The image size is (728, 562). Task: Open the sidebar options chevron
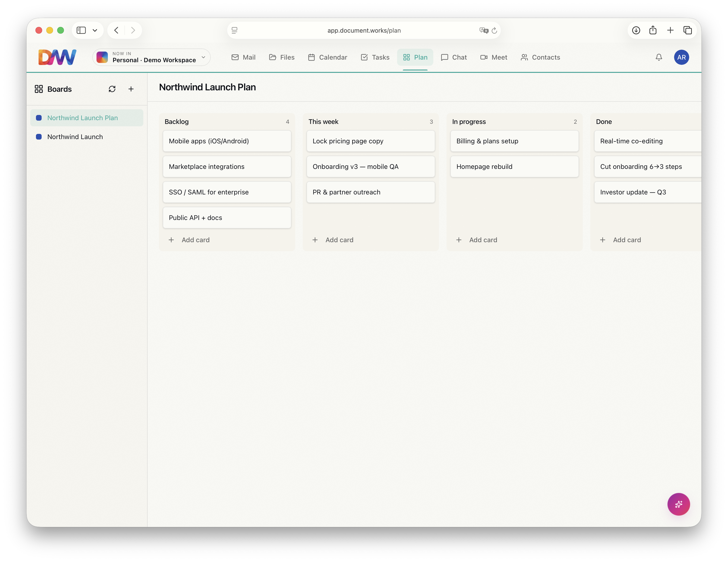pos(95,30)
